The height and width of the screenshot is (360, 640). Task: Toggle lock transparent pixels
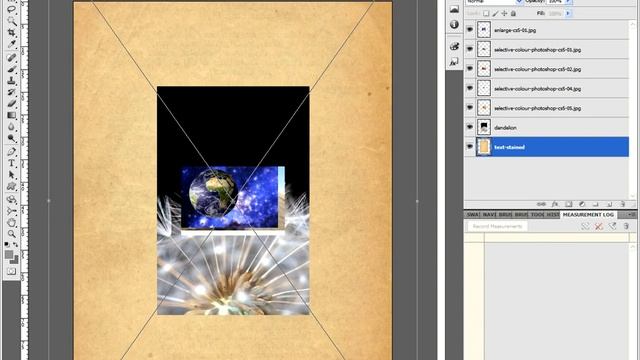pos(486,13)
